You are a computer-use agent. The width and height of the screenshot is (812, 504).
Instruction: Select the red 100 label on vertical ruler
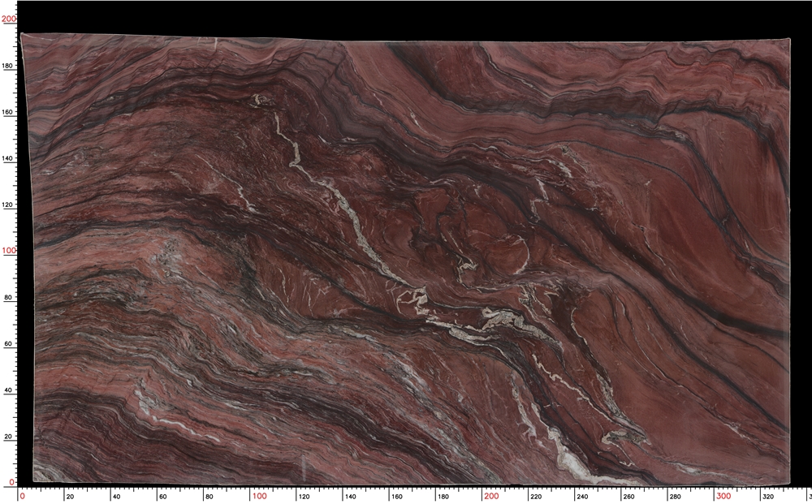coord(9,251)
